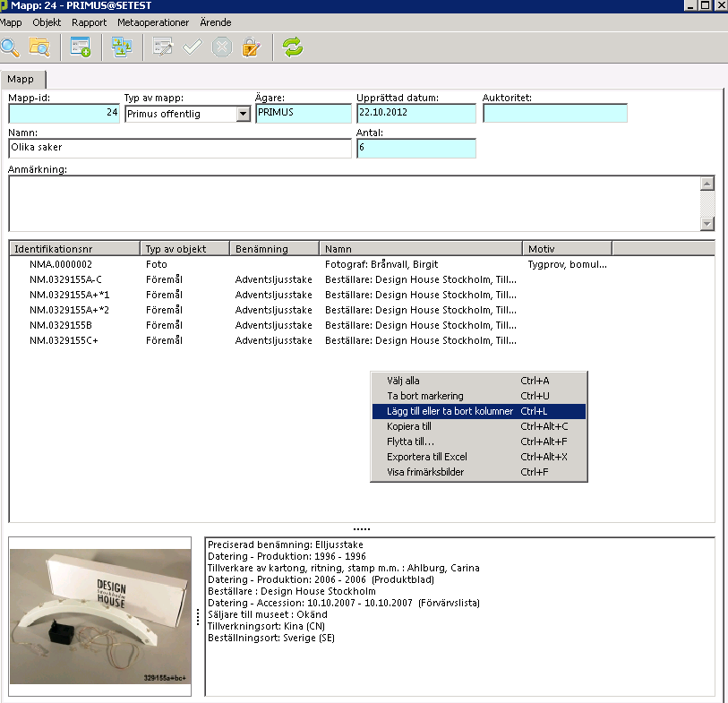Image resolution: width=728 pixels, height=703 pixels.
Task: Click the horizontal splitter dots below the list
Action: [361, 529]
